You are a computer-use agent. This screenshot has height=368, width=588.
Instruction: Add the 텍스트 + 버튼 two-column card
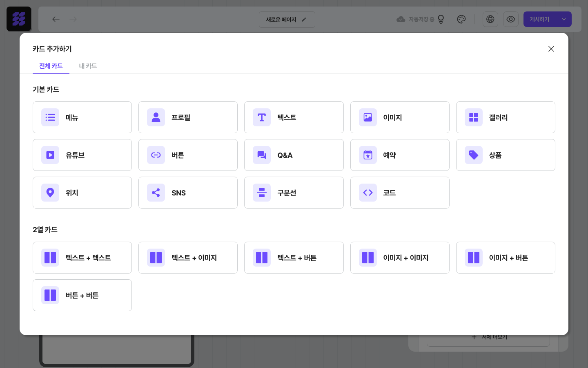294,258
